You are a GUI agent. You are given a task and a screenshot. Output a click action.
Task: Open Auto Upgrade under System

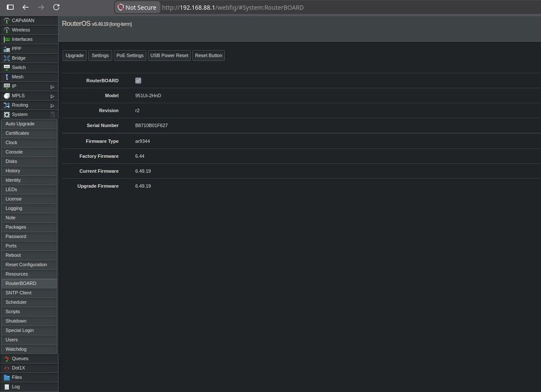29,124
